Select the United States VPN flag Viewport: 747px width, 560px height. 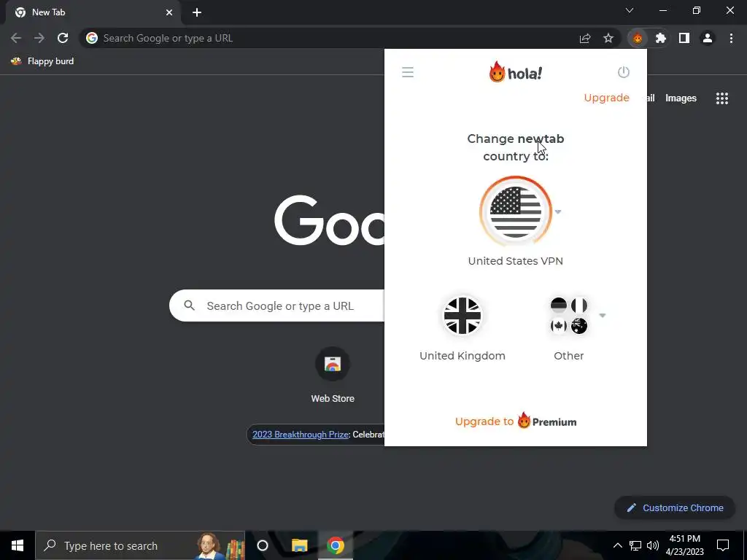[516, 212]
